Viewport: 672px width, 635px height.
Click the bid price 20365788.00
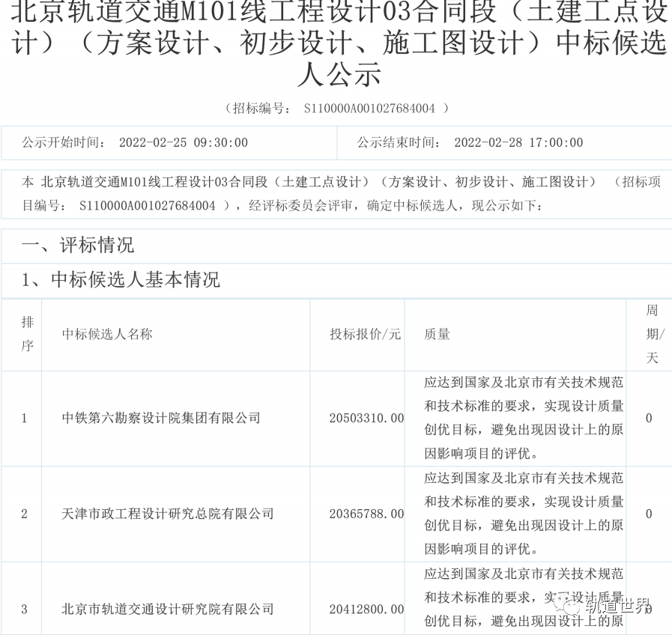tap(366, 514)
